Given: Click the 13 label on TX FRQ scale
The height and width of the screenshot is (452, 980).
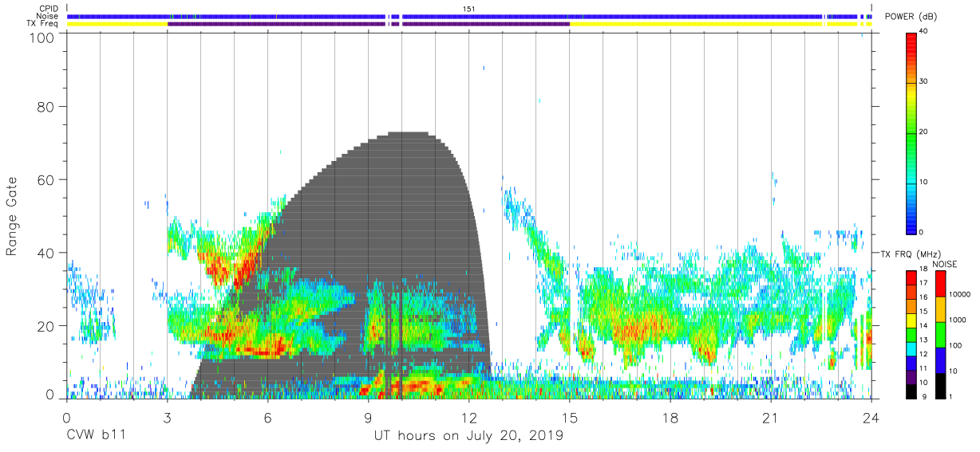Looking at the screenshot, I should tap(924, 340).
